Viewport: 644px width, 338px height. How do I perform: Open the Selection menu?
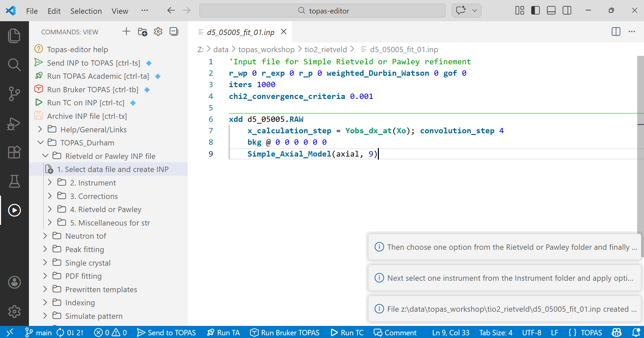click(86, 11)
